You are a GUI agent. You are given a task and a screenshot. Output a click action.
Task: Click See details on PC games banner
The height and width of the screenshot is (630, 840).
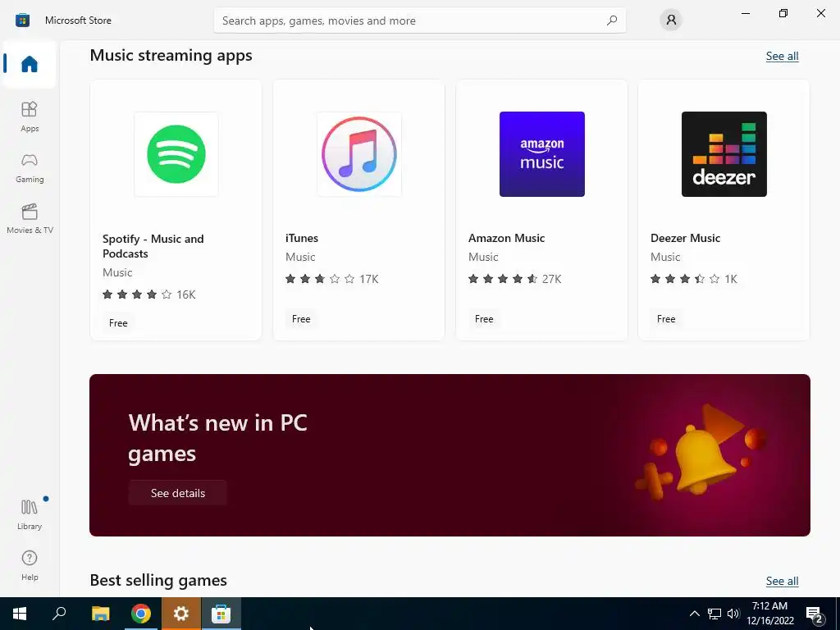pyautogui.click(x=177, y=493)
